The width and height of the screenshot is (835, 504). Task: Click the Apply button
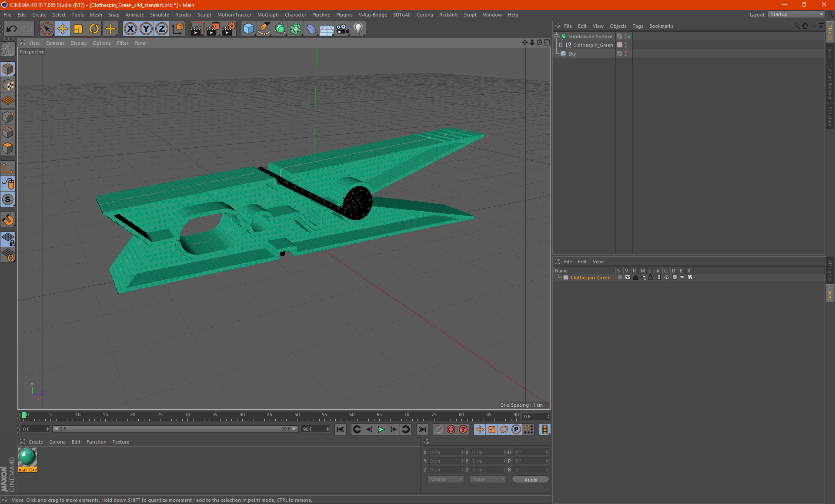(531, 479)
